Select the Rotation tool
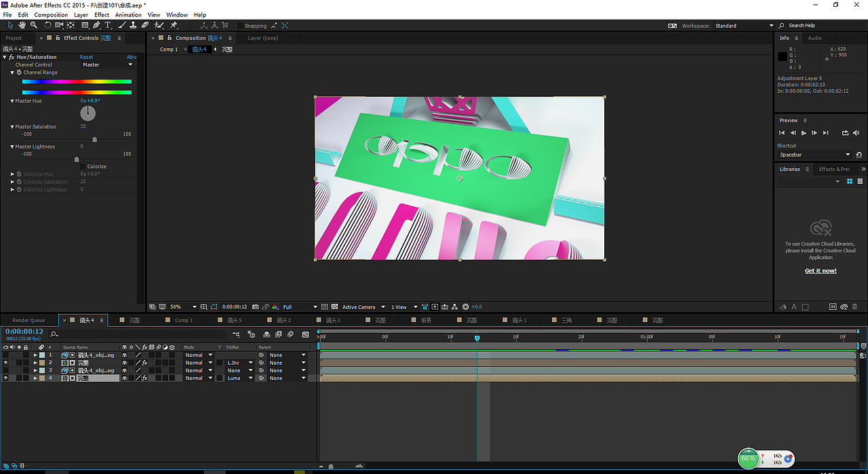The image size is (868, 474). [47, 25]
